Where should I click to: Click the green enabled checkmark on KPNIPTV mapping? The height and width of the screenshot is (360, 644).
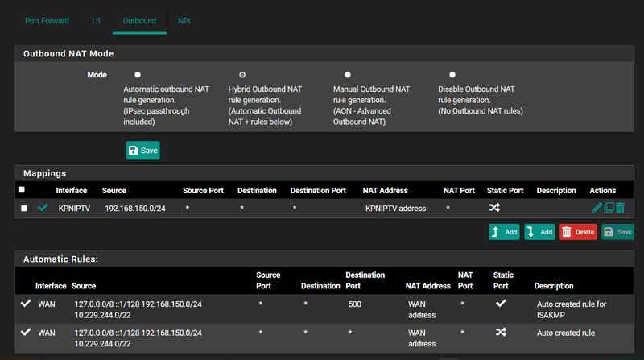[43, 208]
